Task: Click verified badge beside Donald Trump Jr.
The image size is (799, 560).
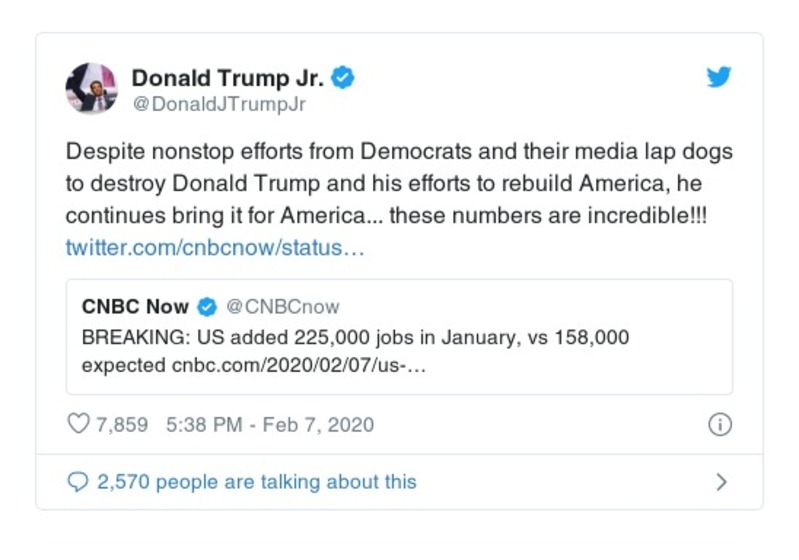Action: [344, 77]
